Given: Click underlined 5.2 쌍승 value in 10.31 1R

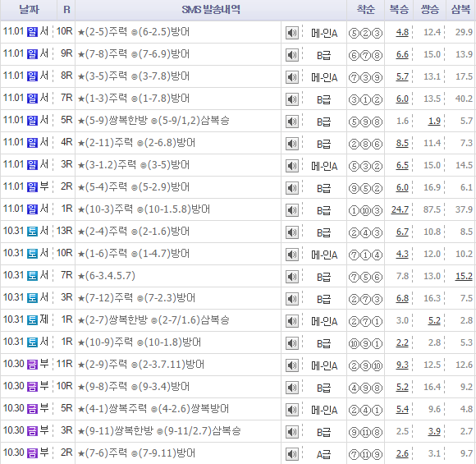Looking at the screenshot, I should click(434, 320).
